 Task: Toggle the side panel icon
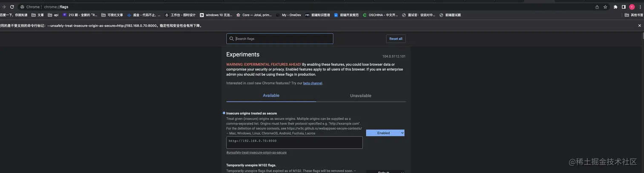pos(624,7)
